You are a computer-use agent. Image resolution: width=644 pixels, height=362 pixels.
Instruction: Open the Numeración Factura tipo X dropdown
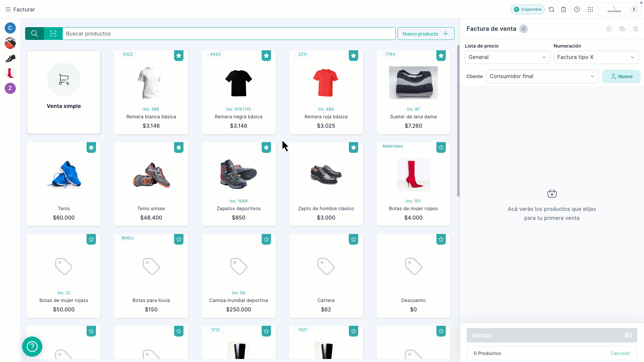pos(596,57)
